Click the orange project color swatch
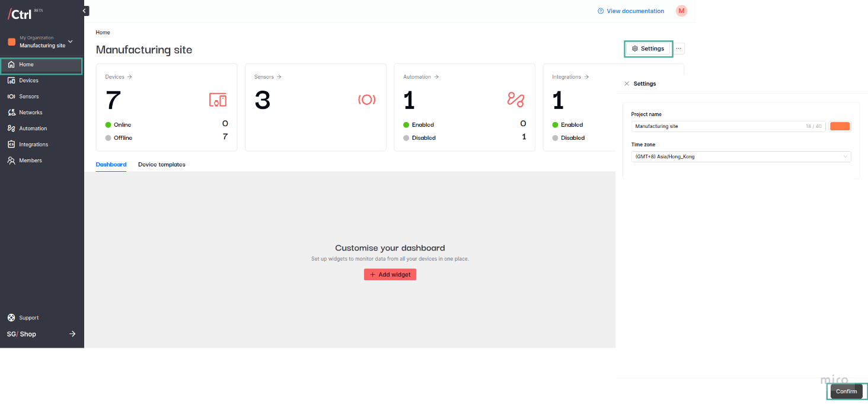 (x=840, y=126)
